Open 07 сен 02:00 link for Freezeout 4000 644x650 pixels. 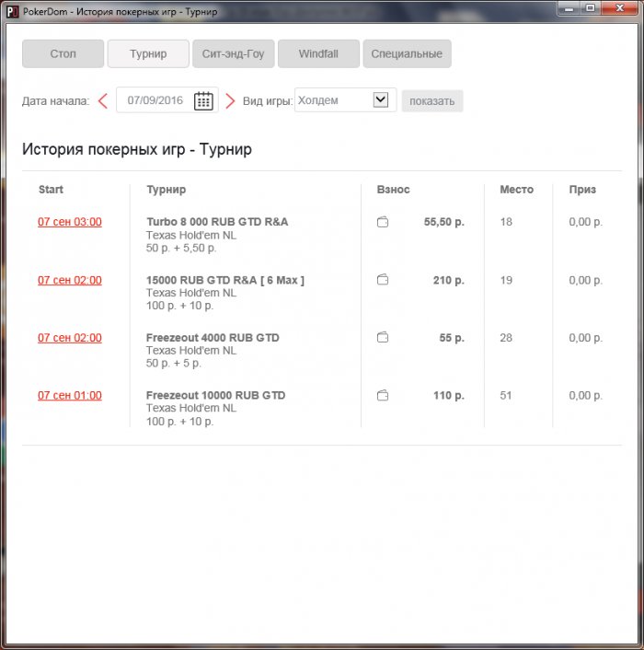tap(70, 338)
